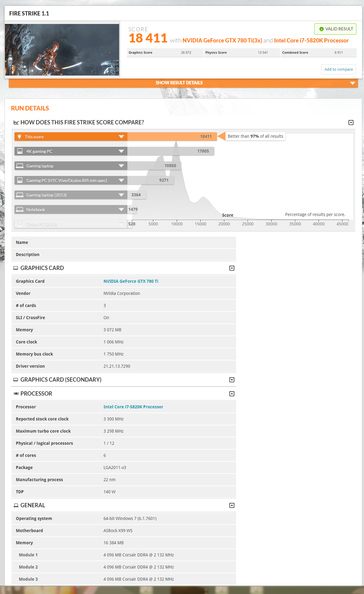The height and width of the screenshot is (594, 364).
Task: Click the 10850 Gaming laptop score bar
Action: point(154,166)
